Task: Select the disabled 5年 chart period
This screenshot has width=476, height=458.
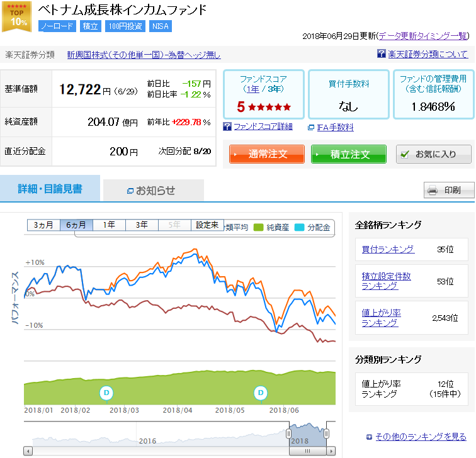Action: pos(174,225)
